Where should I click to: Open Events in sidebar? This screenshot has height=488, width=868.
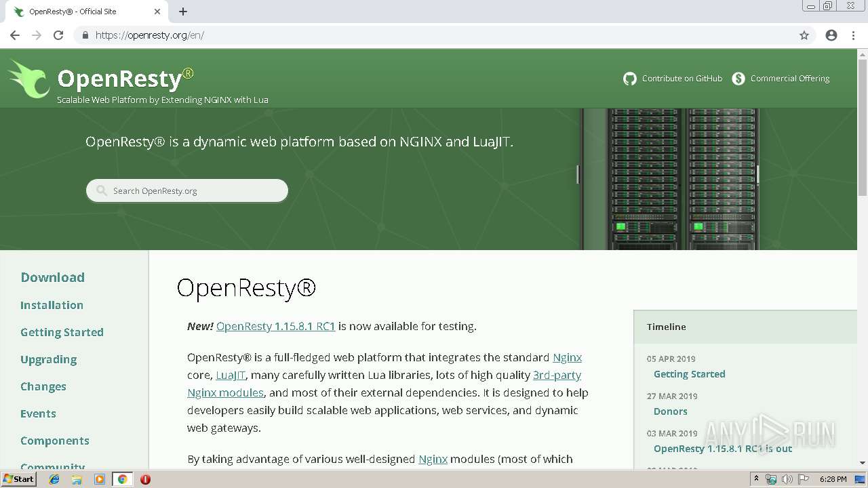tap(38, 413)
